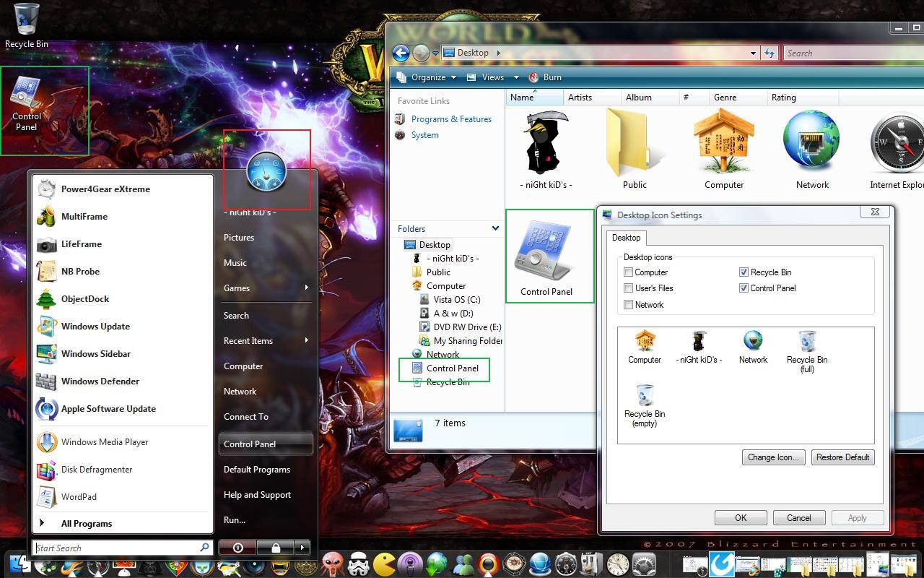
Task: Select the Control Panel desktop shortcut icon
Action: 27,104
